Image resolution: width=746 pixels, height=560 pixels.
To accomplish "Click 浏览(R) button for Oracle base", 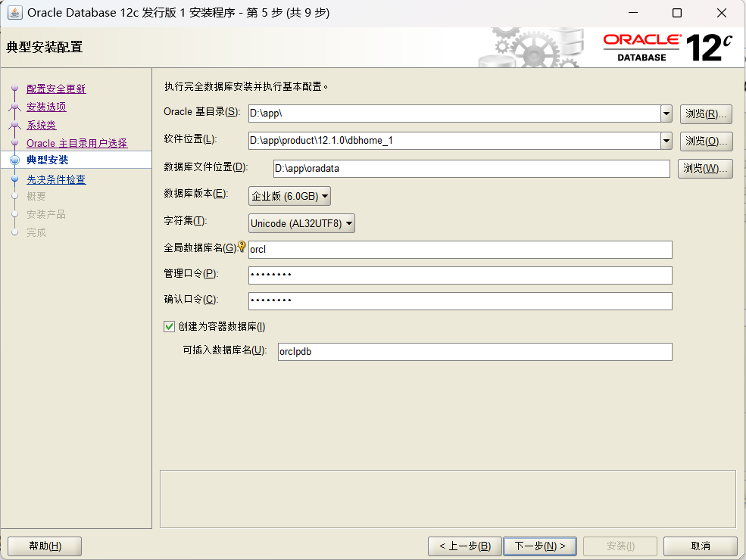I will (x=706, y=114).
